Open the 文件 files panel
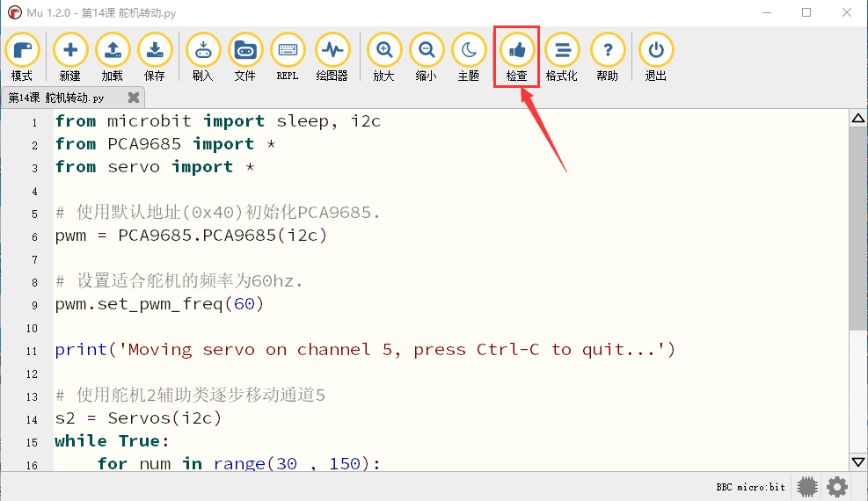 point(245,57)
